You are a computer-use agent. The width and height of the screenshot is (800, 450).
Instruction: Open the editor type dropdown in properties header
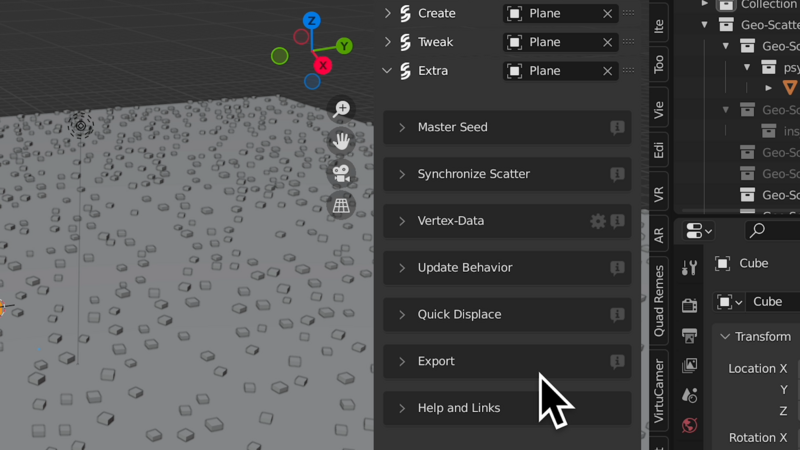698,231
